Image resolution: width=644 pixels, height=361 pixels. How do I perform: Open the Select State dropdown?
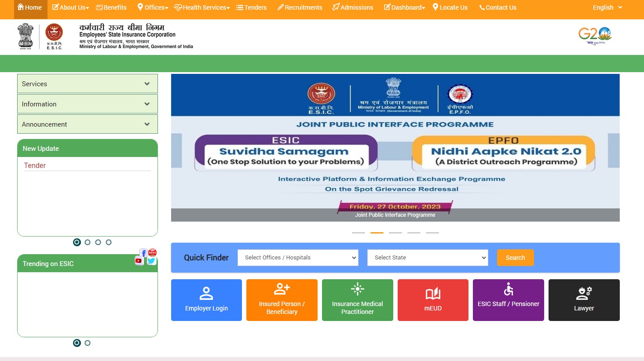tap(427, 258)
